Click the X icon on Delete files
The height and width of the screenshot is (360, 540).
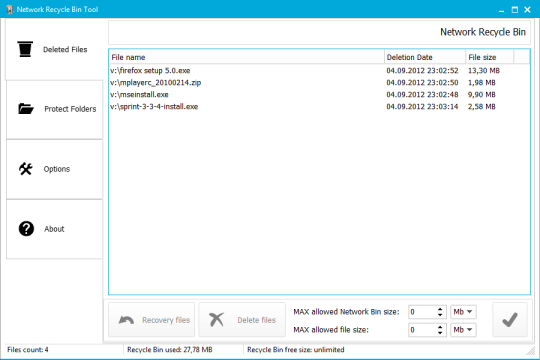coord(217,320)
